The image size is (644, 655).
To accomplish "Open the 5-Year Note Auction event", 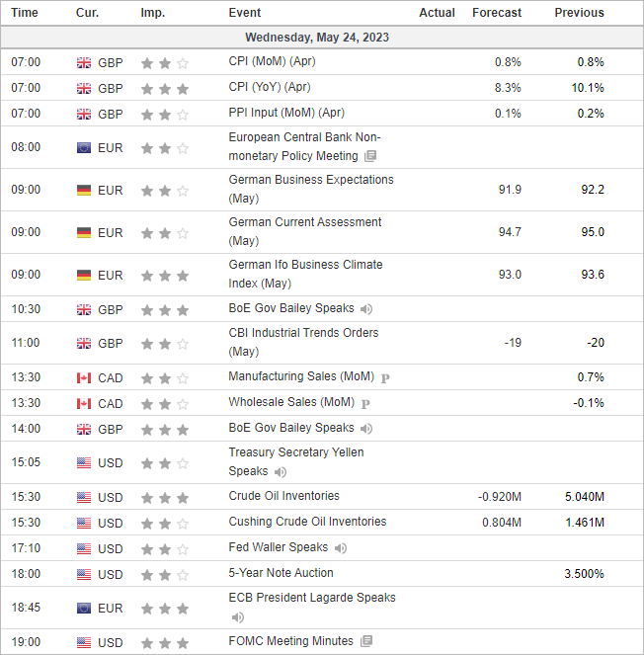I will tap(281, 573).
